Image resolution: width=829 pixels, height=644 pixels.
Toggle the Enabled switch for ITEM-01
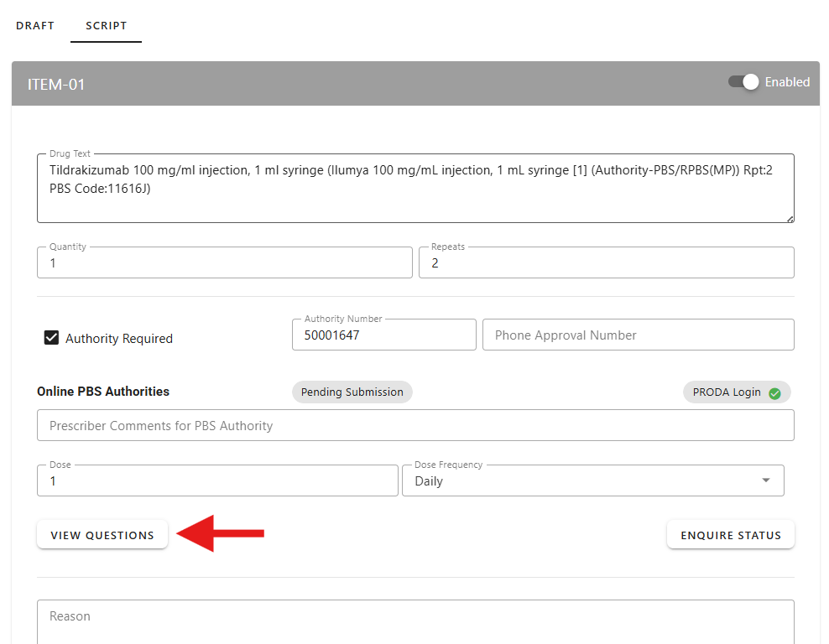point(743,82)
